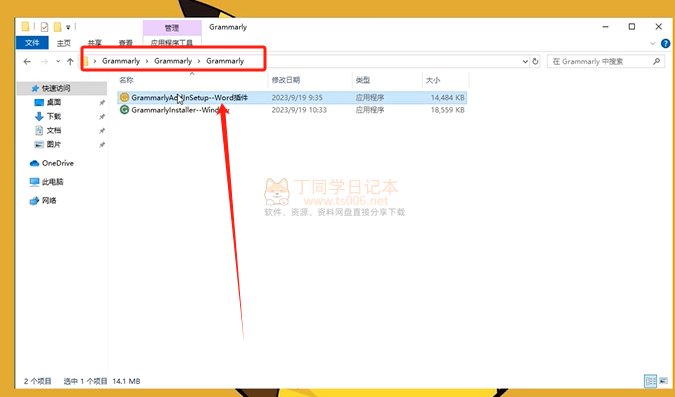Image resolution: width=675 pixels, height=397 pixels.
Task: Switch to details view layout icon
Action: 650,381
